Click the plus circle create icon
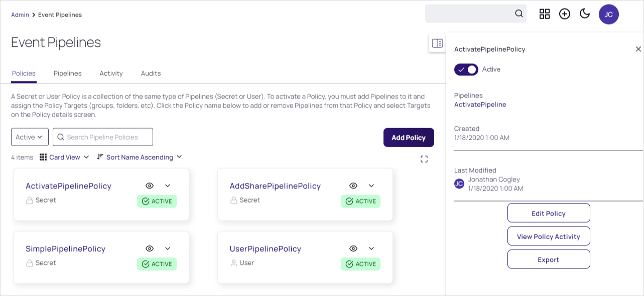644x296 pixels. (565, 14)
